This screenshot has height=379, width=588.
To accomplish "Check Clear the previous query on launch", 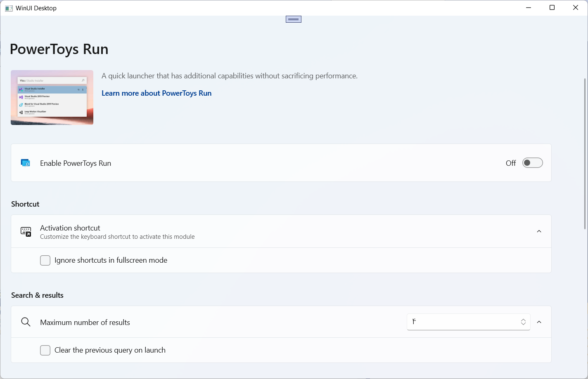I will coord(45,350).
